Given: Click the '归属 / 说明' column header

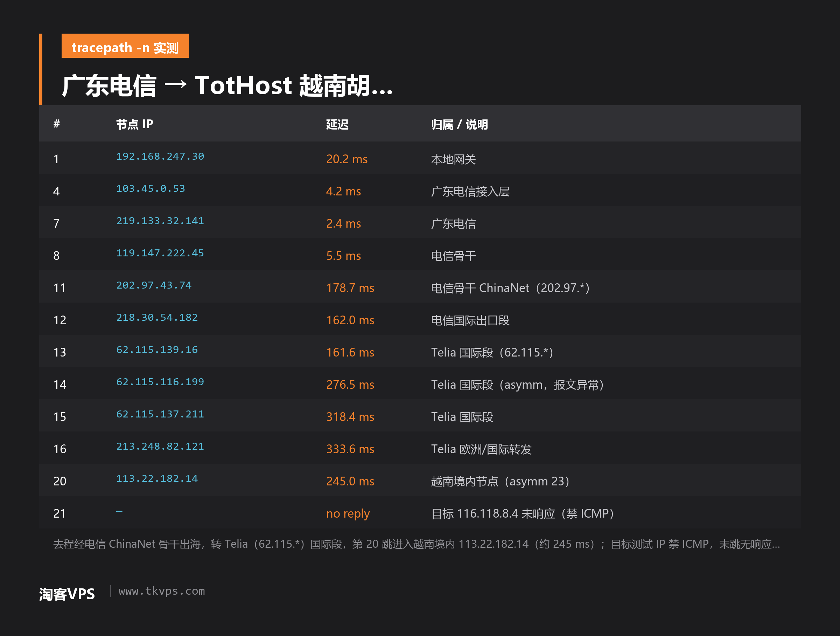Looking at the screenshot, I should 460,124.
